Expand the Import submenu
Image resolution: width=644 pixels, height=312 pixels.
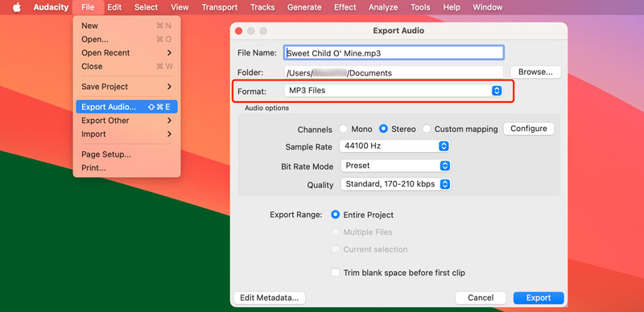[x=126, y=134]
